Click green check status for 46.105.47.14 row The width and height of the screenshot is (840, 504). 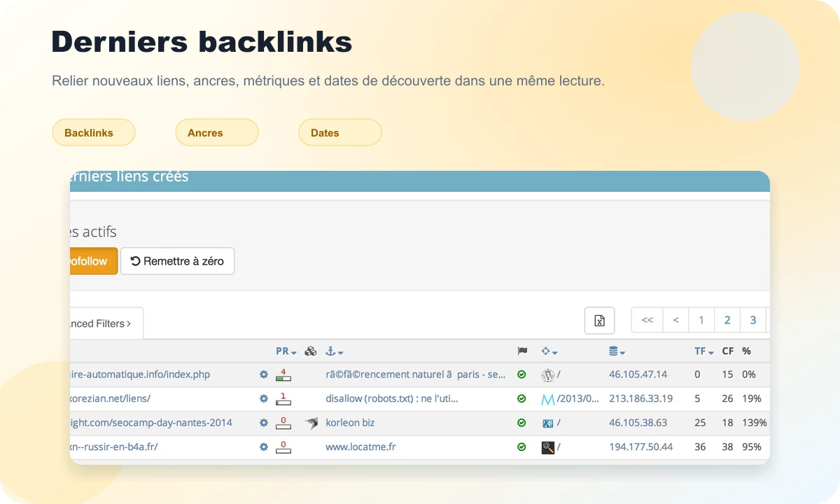click(521, 374)
